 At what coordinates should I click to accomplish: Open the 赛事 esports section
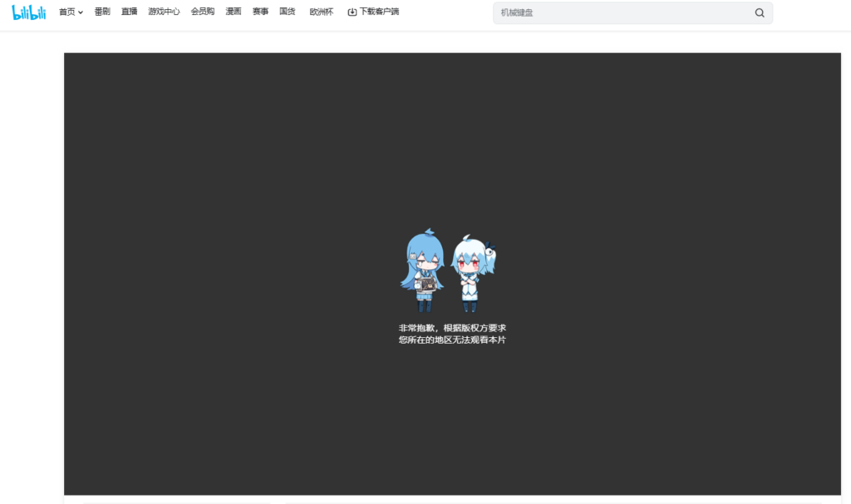(260, 12)
